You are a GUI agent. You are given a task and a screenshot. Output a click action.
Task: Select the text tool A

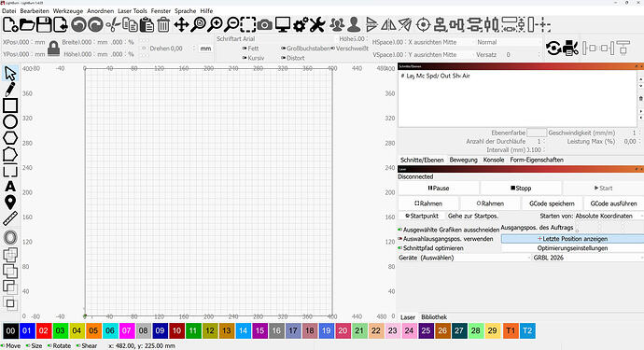click(10, 187)
